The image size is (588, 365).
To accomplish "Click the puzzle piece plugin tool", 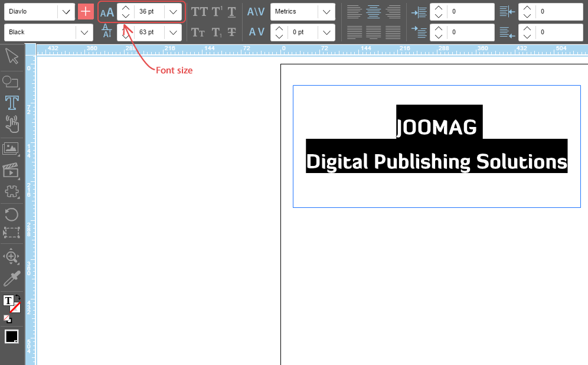I will point(11,191).
